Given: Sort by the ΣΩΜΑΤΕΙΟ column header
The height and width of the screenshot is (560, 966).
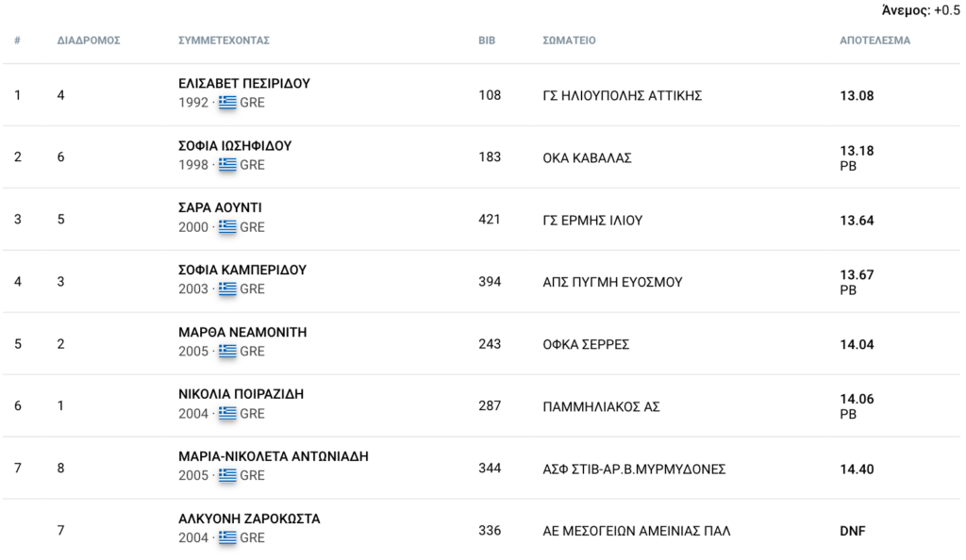Looking at the screenshot, I should (569, 41).
